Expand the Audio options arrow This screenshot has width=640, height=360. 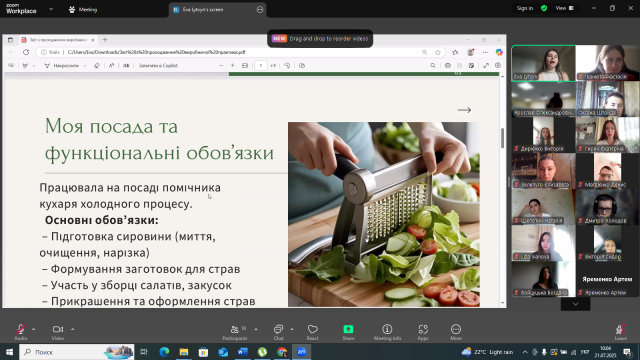(x=33, y=329)
